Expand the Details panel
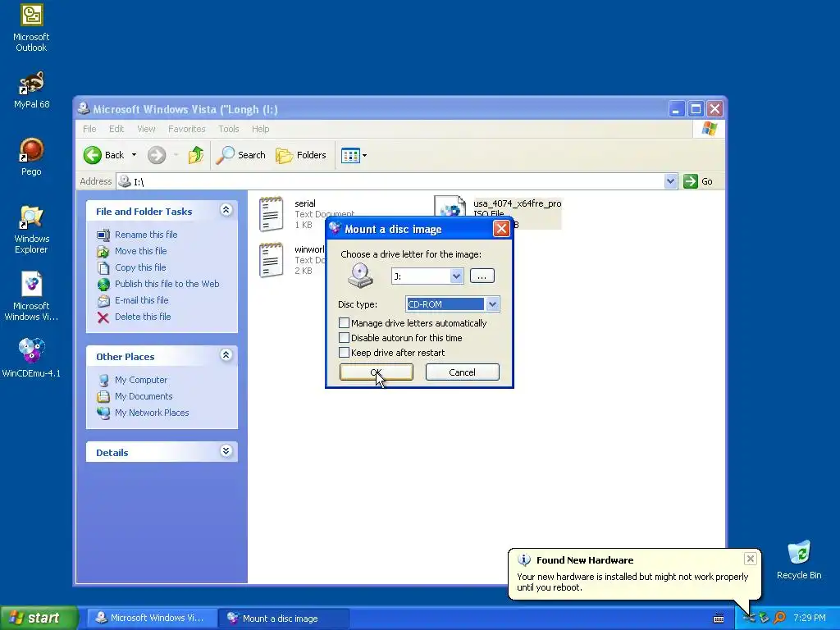The height and width of the screenshot is (630, 840). tap(226, 451)
